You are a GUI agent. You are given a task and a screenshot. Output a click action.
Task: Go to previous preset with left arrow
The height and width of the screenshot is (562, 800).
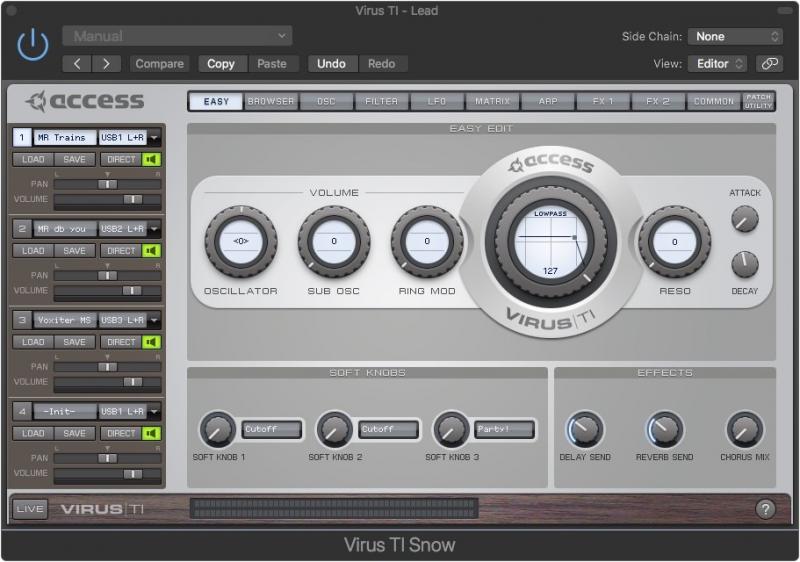point(77,64)
